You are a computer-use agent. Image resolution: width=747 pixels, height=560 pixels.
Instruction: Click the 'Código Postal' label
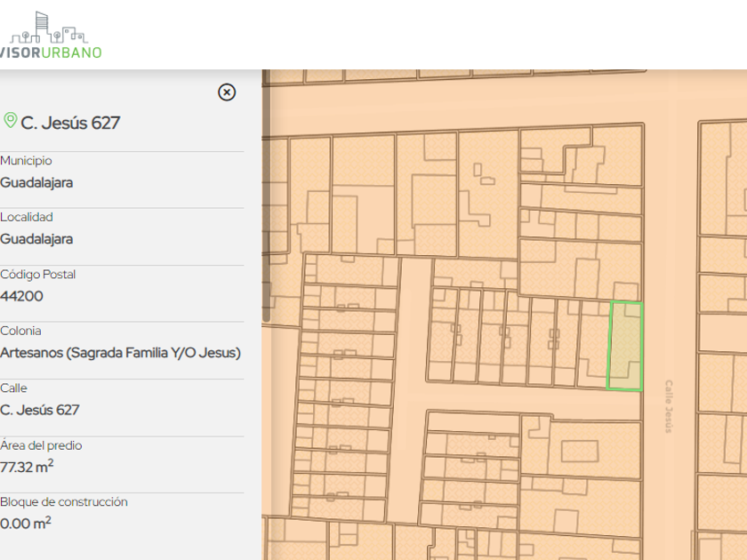(37, 275)
